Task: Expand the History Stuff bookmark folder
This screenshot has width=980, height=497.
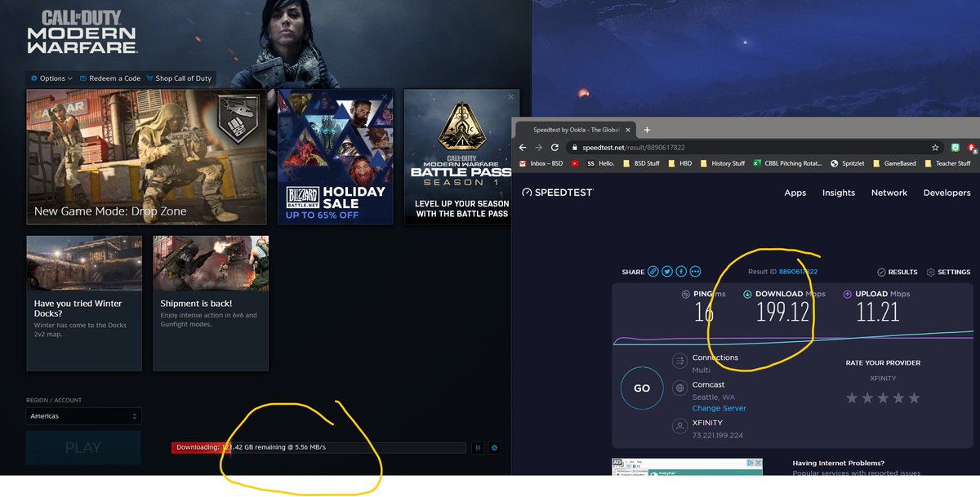Action: 722,163
